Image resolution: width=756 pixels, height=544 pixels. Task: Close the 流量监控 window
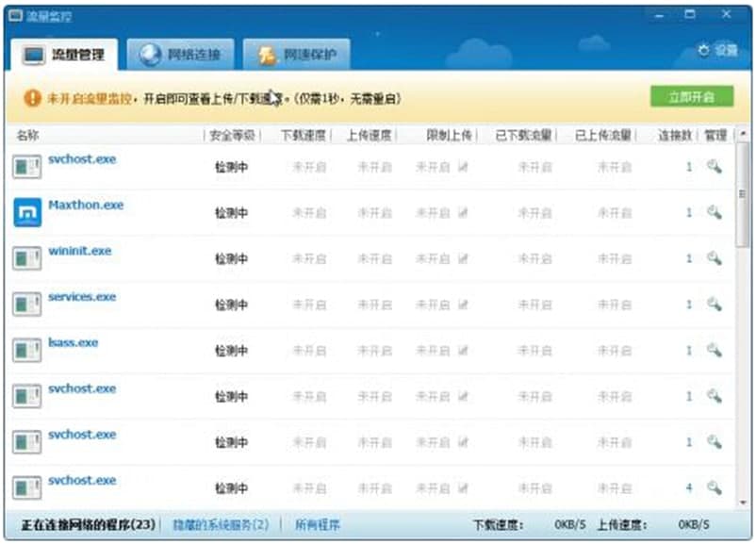726,14
